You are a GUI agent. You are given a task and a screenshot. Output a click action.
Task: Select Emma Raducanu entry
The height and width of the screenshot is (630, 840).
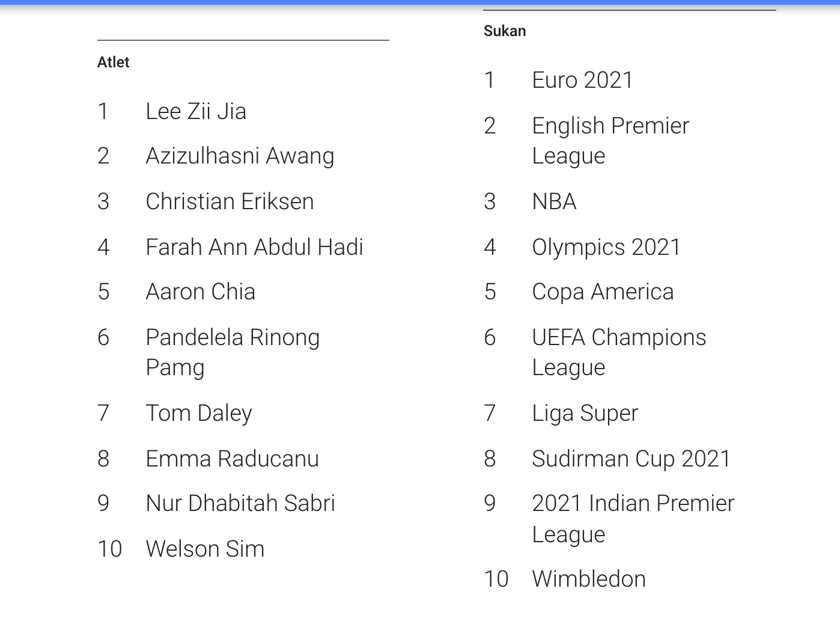[232, 459]
